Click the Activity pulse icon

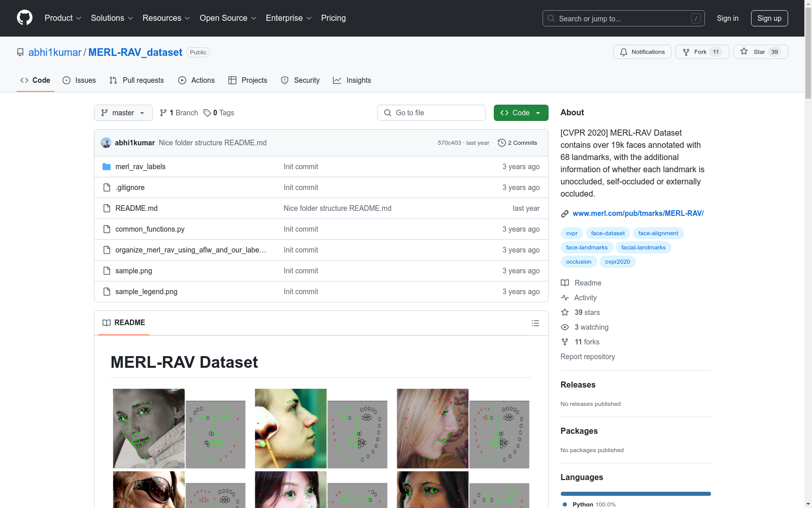(565, 298)
